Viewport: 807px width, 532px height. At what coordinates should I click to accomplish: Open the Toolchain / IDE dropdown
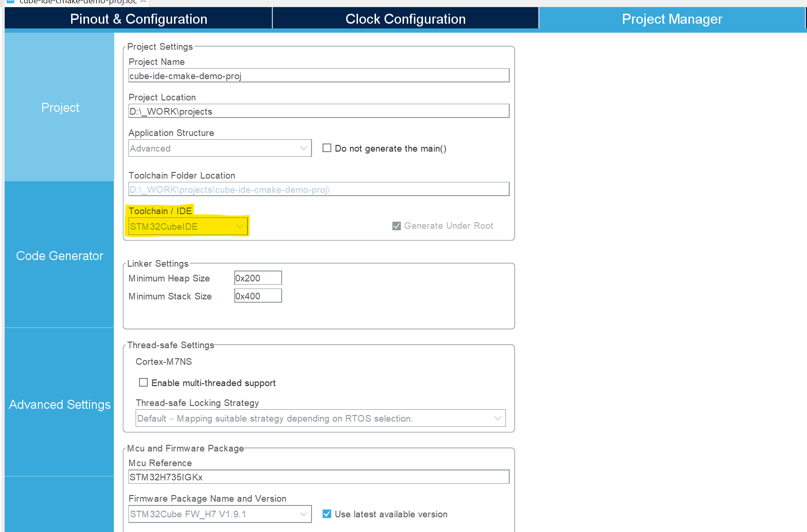tap(188, 226)
